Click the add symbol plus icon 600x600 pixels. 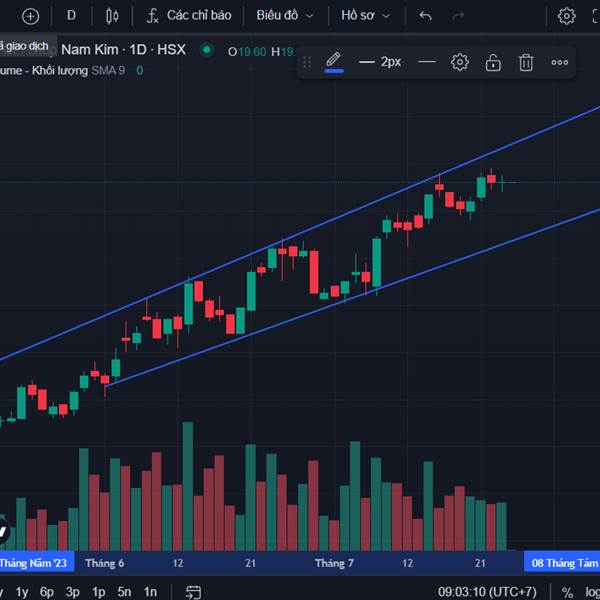[30, 16]
